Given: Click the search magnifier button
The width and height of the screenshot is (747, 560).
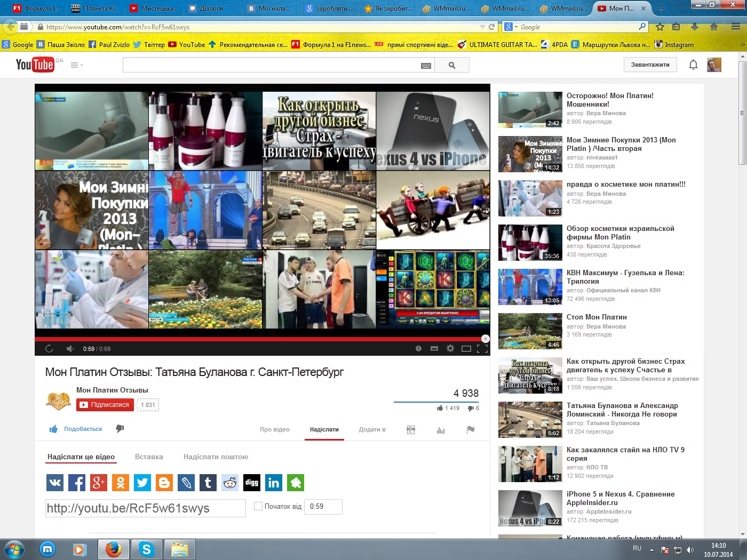Looking at the screenshot, I should pos(452,65).
